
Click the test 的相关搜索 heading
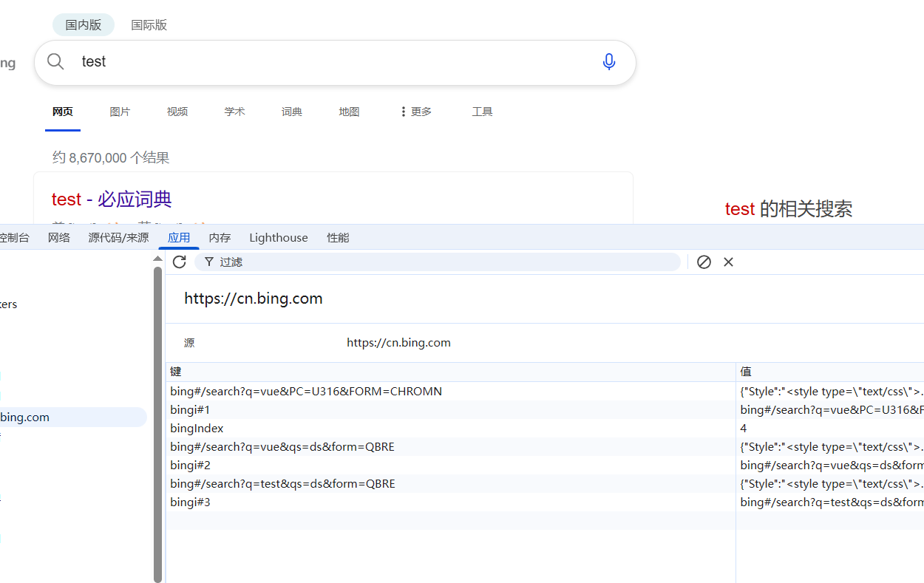click(789, 209)
